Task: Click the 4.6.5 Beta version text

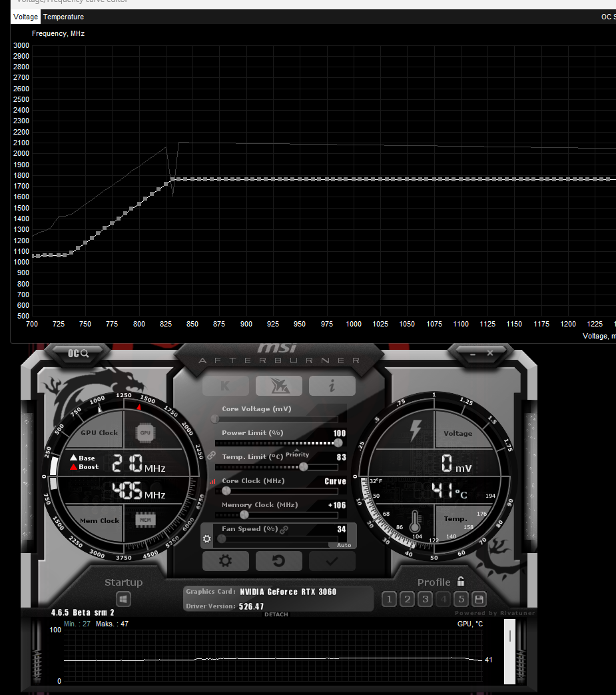Action: 83,612
